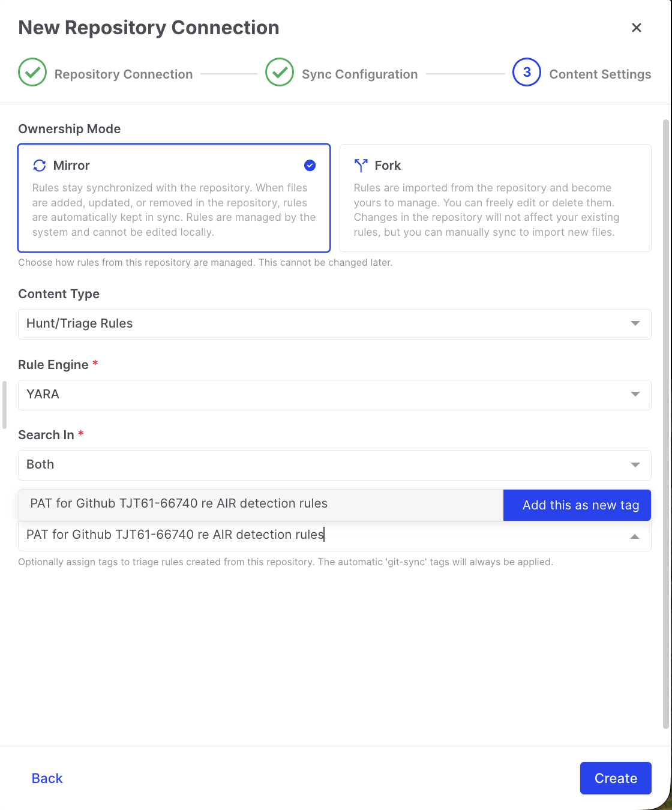Close the New Repository Connection dialog
The width and height of the screenshot is (672, 810).
coord(636,28)
